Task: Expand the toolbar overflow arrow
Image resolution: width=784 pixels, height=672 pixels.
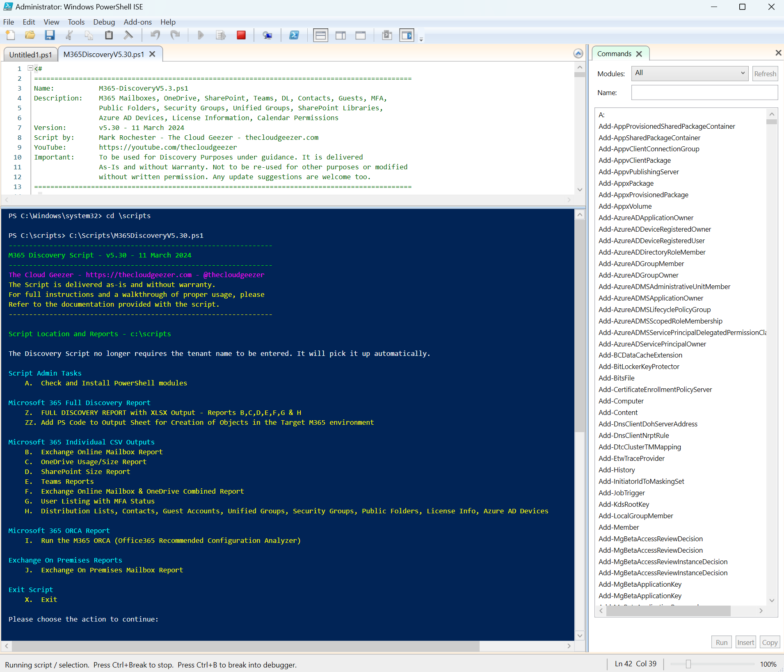Action: 421,39
